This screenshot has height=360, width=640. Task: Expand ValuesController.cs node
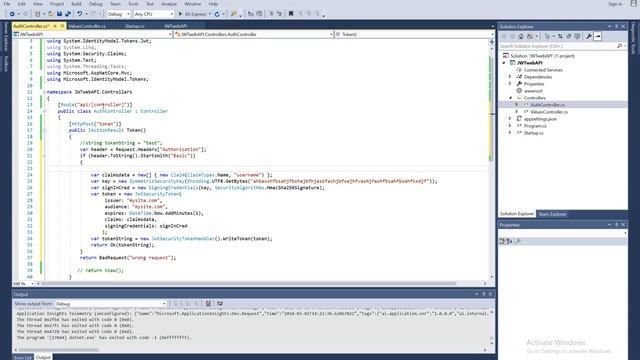[x=516, y=112]
